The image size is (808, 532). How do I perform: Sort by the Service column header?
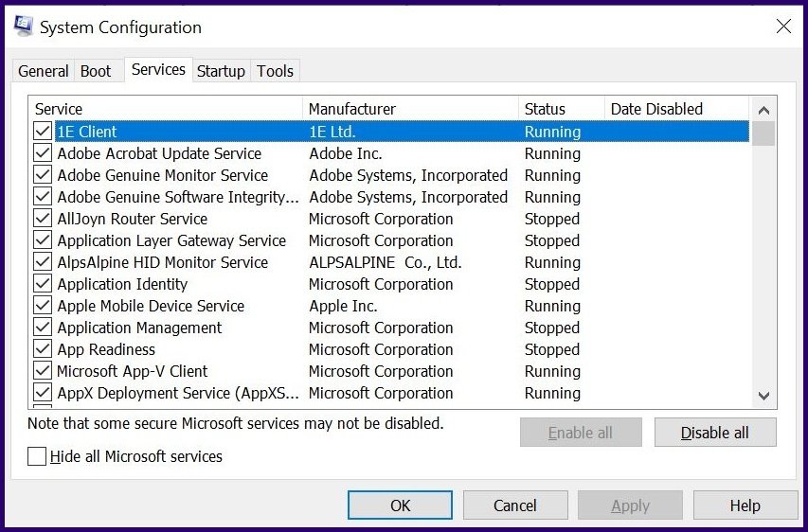coord(166,109)
